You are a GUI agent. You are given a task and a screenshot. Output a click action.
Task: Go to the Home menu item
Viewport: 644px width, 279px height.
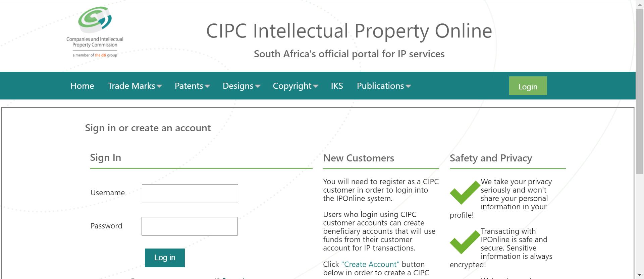[82, 86]
